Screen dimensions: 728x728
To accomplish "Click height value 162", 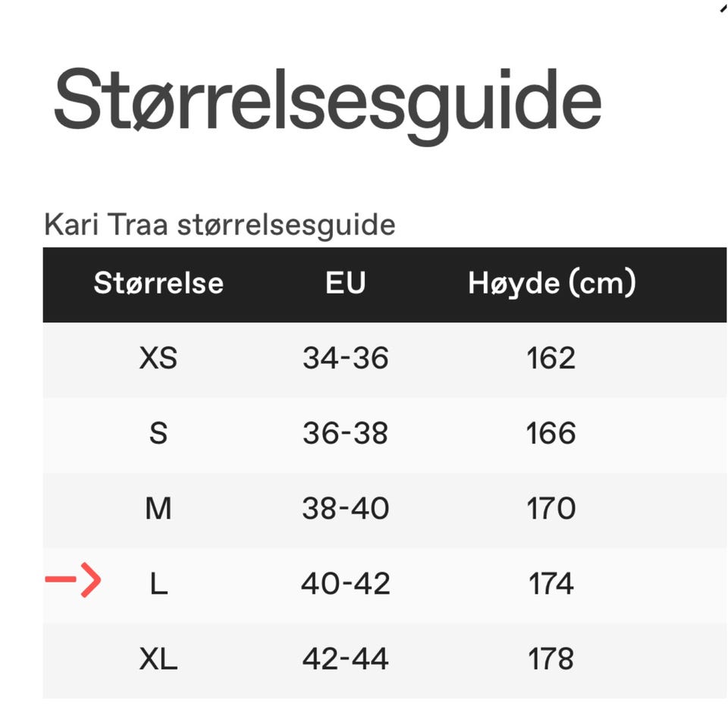I will tap(551, 358).
